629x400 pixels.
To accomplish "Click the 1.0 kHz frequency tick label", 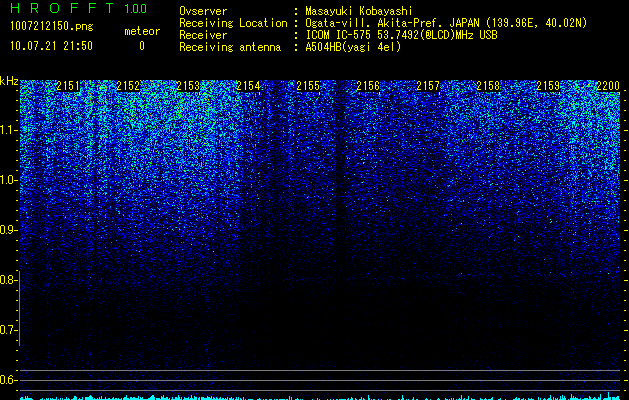I will tap(7, 180).
